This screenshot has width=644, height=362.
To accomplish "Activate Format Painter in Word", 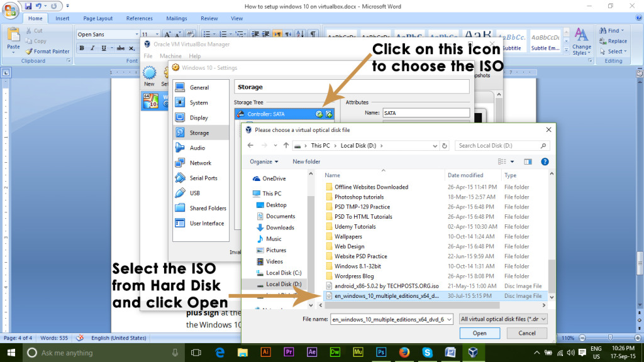I will [x=47, y=52].
